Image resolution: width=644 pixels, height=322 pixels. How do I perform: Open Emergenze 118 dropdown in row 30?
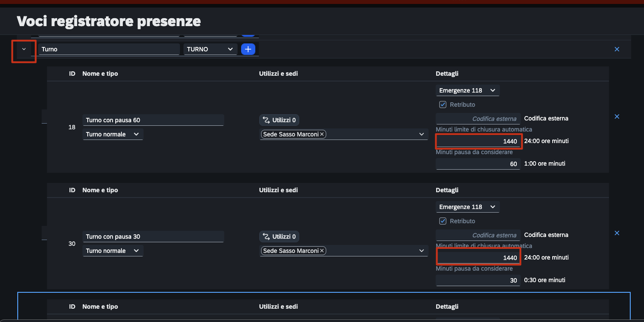[x=468, y=207]
